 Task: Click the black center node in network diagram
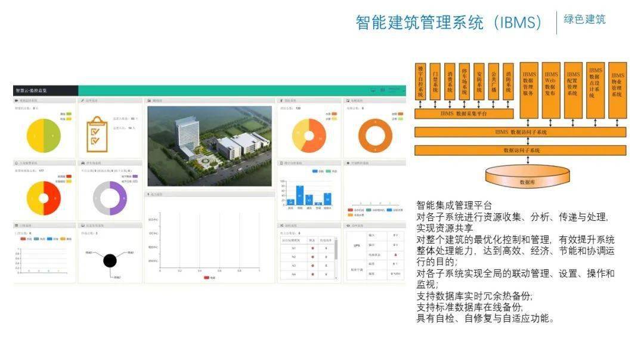click(110, 261)
